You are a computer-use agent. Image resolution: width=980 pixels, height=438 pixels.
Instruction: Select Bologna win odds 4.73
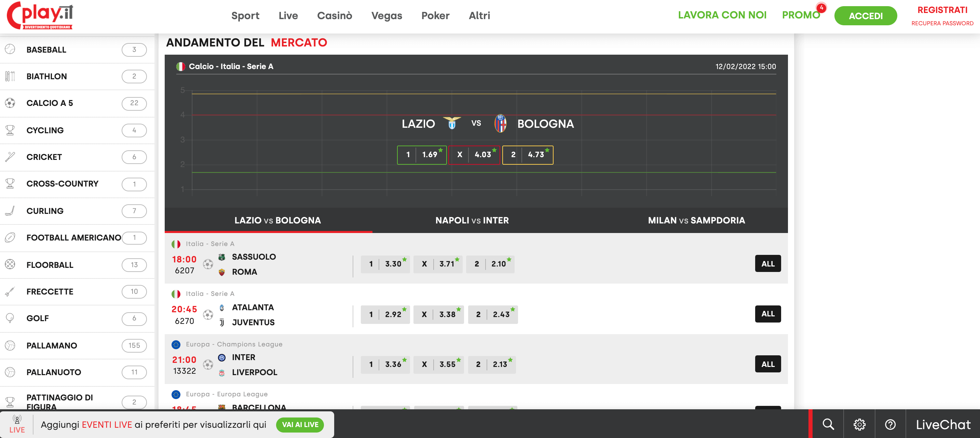pos(528,155)
